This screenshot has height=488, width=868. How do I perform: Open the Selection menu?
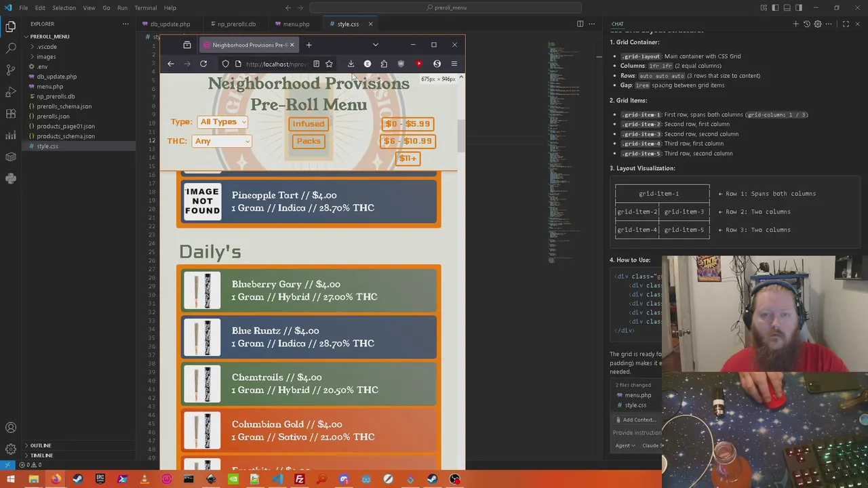[x=64, y=7]
